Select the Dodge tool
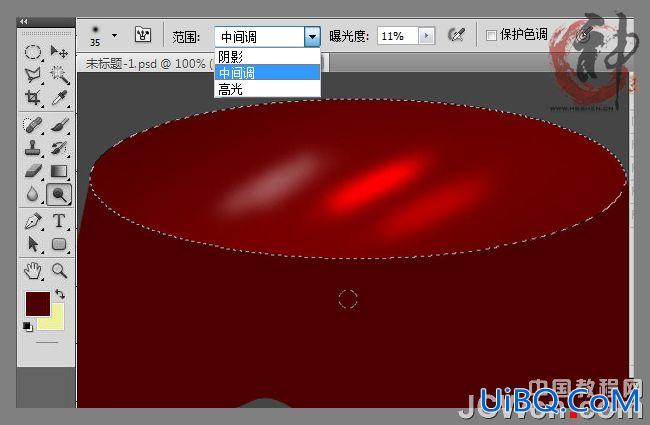This screenshot has width=650, height=425. 59,194
